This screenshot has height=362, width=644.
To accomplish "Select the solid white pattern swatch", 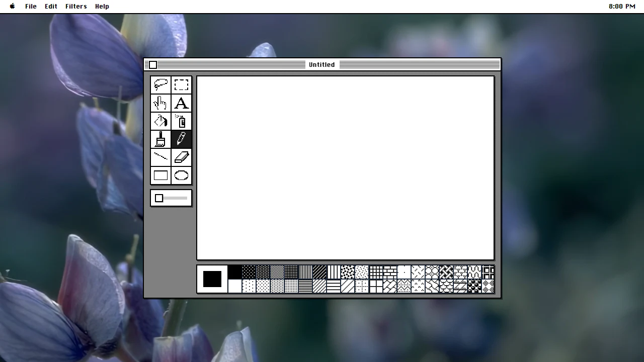I will click(x=235, y=286).
